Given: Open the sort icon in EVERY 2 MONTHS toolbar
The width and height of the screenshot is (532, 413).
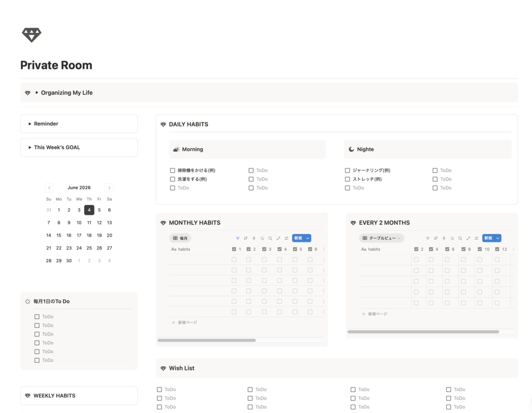Looking at the screenshot, I should (x=436, y=238).
